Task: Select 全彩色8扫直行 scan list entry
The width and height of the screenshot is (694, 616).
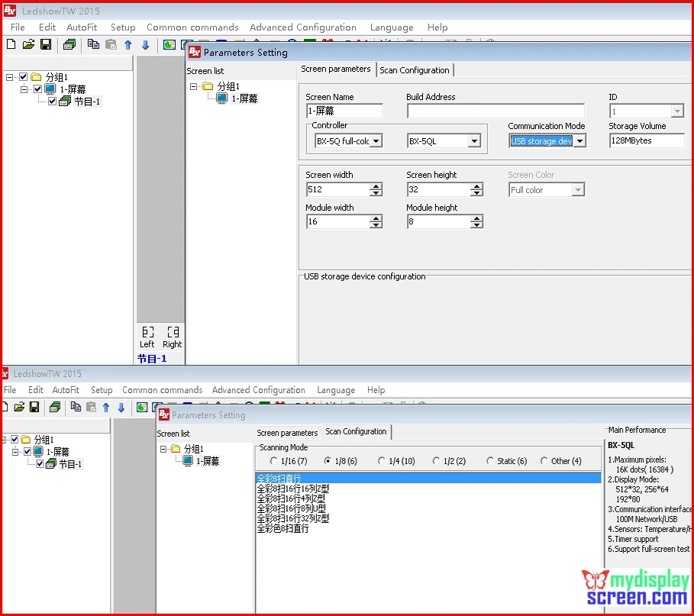Action: tap(282, 528)
